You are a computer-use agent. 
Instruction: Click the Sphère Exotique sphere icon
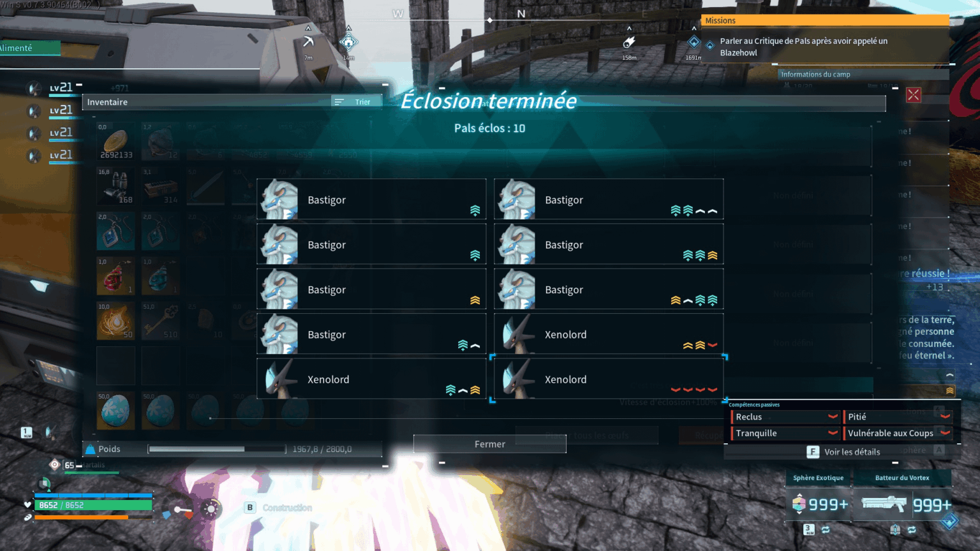coord(799,504)
